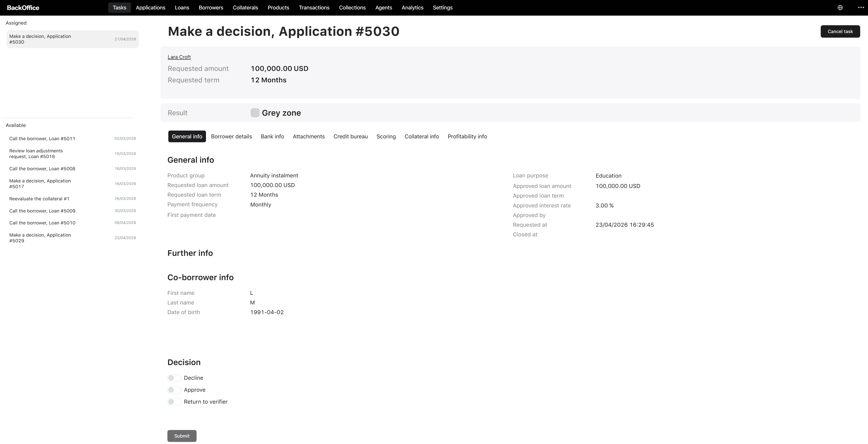Open the Lara Croft borrower link
868x444 pixels.
pyautogui.click(x=179, y=57)
